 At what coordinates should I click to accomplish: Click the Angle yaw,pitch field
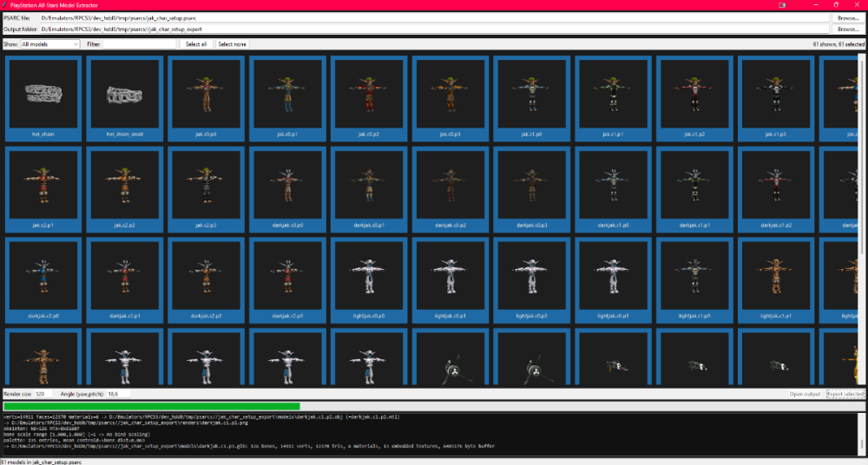coord(118,394)
